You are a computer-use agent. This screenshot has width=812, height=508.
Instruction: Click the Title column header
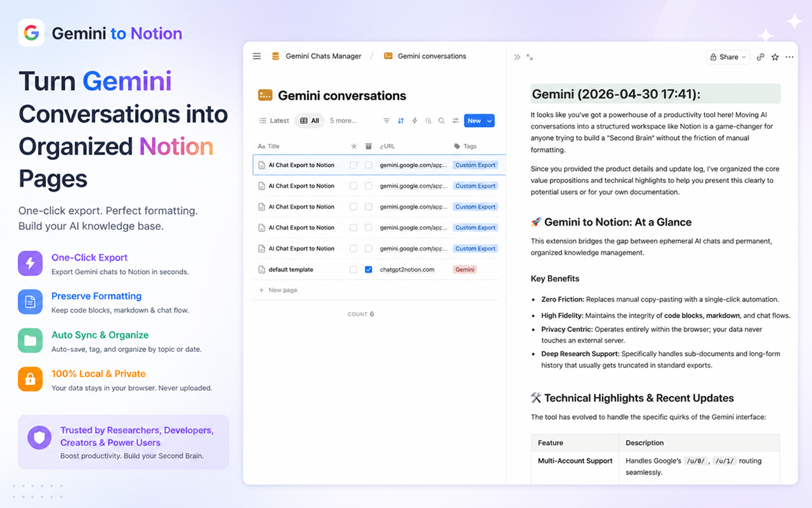[269, 146]
